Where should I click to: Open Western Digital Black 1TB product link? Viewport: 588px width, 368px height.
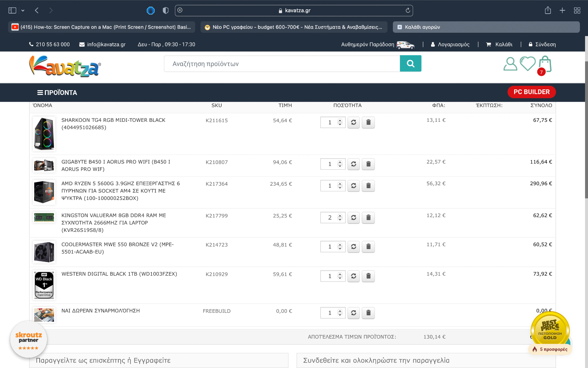tap(119, 274)
